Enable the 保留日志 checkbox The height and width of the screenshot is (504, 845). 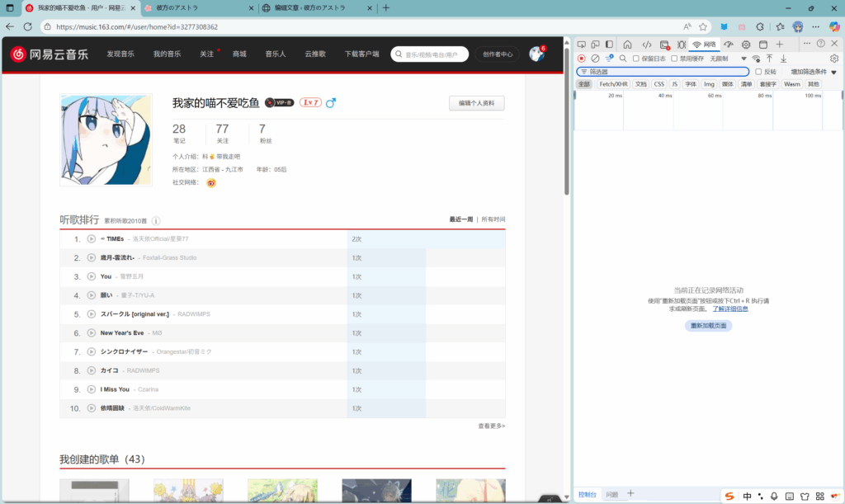636,59
